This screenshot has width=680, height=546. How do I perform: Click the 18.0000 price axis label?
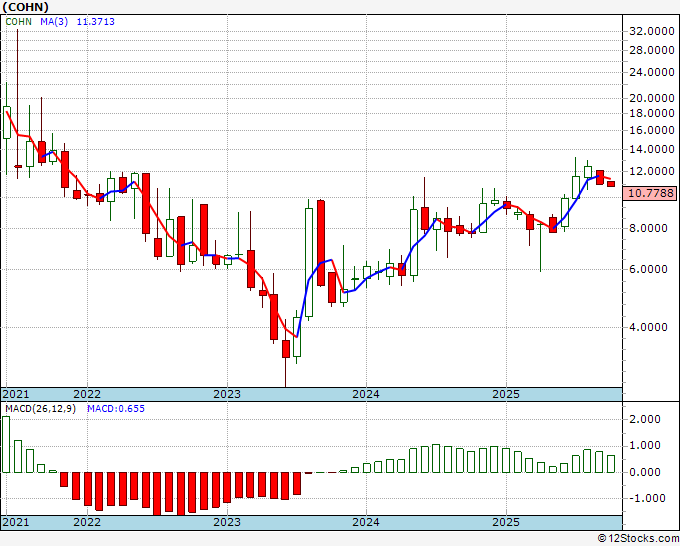tap(651, 113)
